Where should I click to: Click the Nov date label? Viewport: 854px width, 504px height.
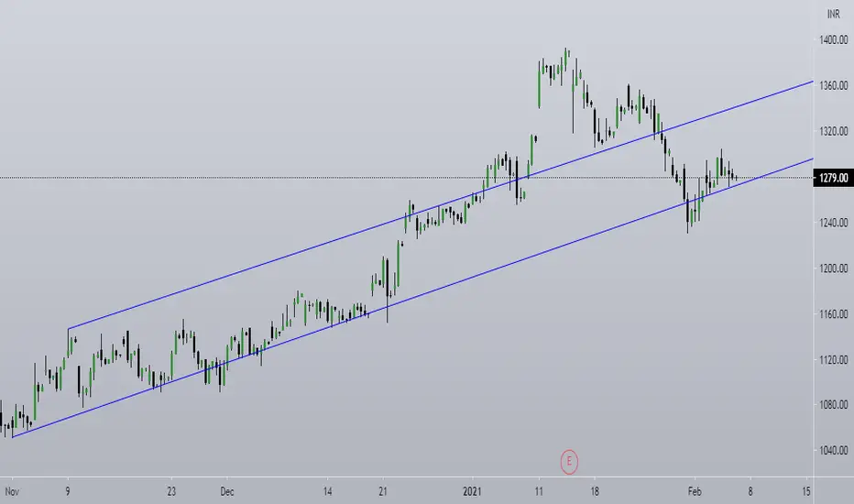(12, 491)
